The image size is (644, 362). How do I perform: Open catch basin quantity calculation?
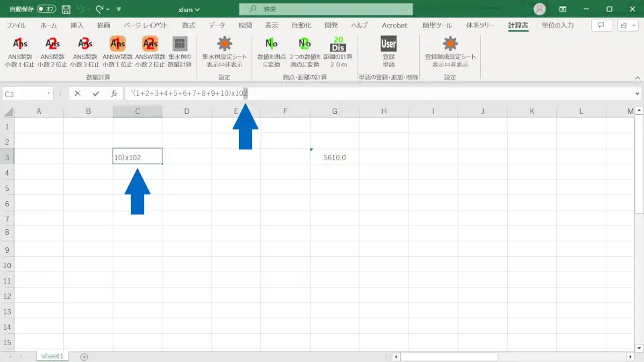click(x=180, y=52)
